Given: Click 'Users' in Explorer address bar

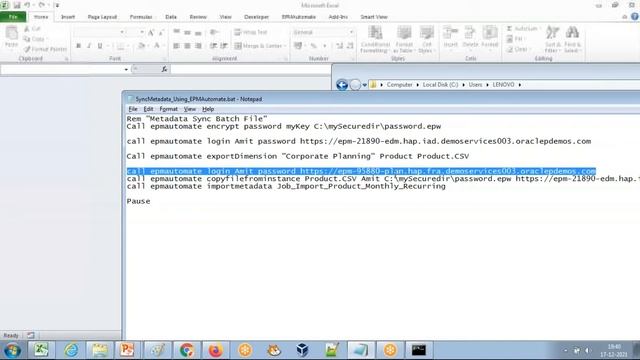Looking at the screenshot, I should pyautogui.click(x=475, y=84).
